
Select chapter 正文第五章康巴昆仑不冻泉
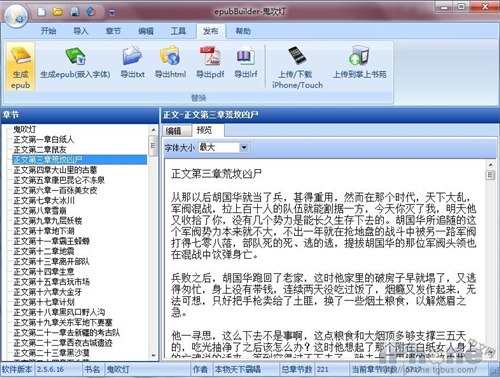click(x=59, y=180)
